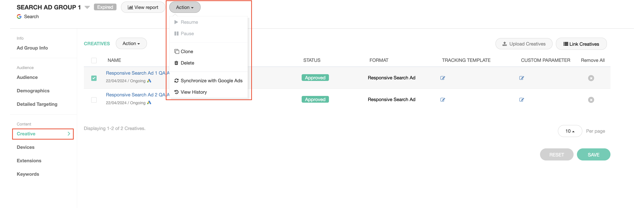Edit tracking template for Responsive Search Ad 2
644x208 pixels.
pos(443,100)
